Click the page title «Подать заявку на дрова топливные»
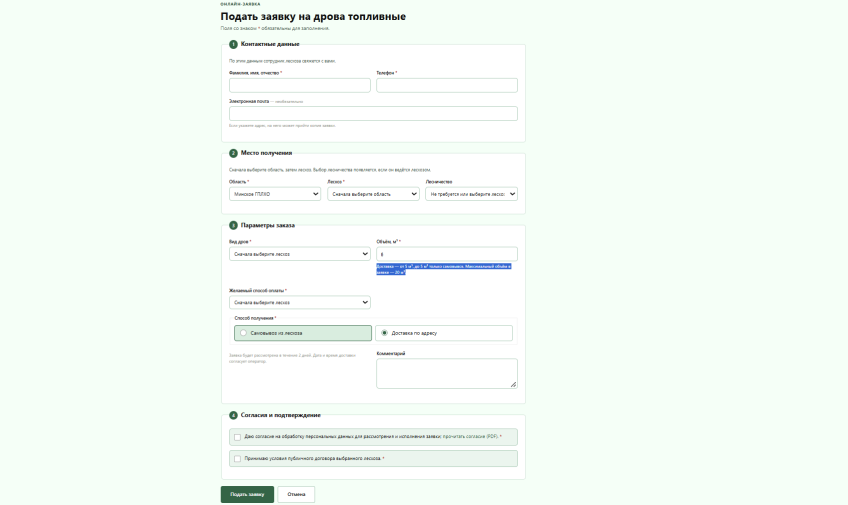This screenshot has width=848, height=505. tap(313, 17)
